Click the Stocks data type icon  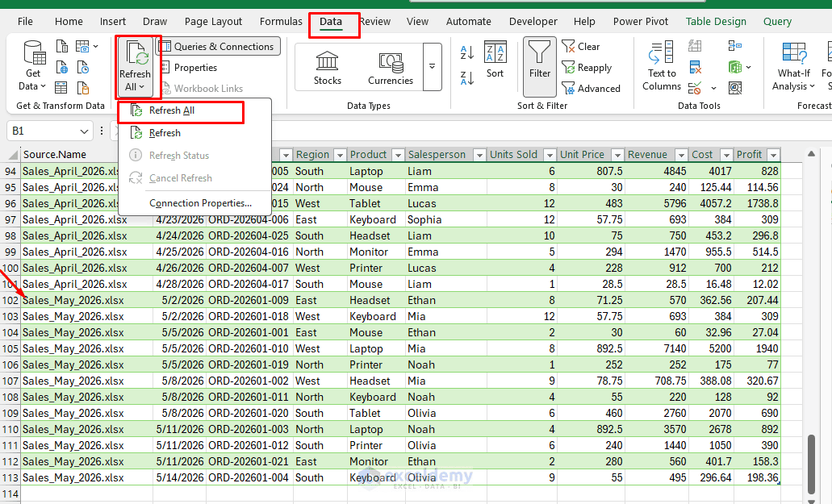(327, 61)
